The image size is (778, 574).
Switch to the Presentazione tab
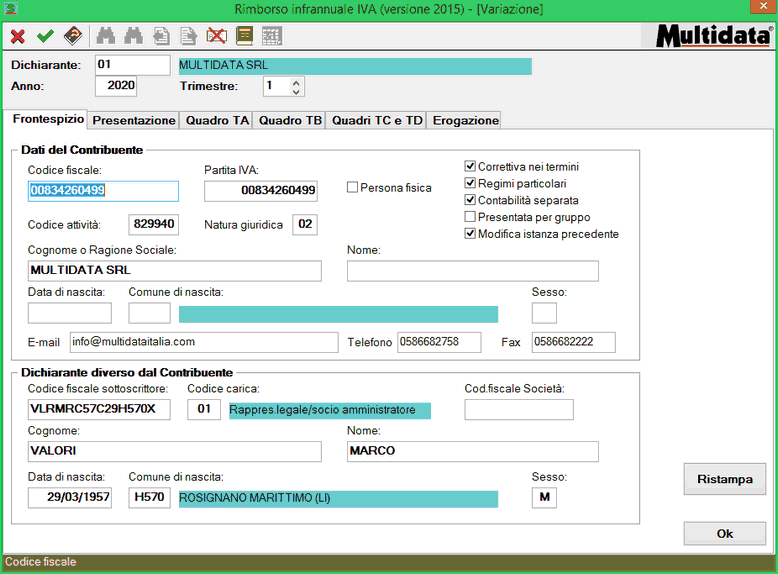[x=134, y=121]
